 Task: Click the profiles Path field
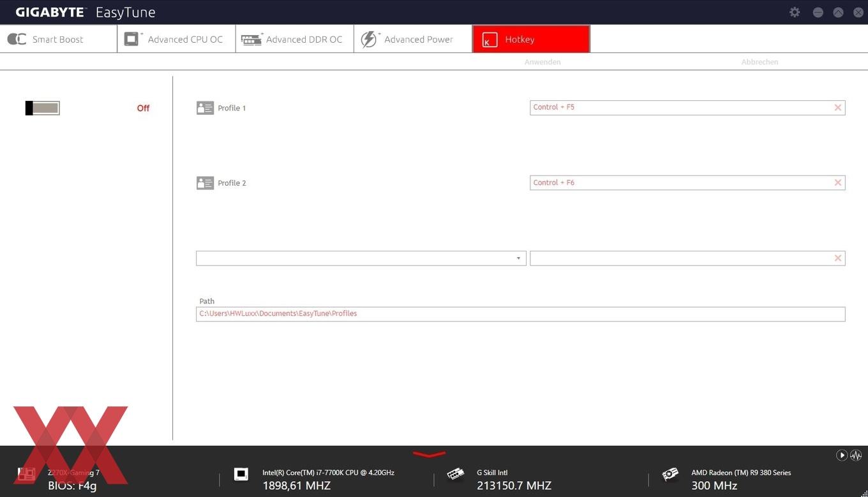click(520, 314)
